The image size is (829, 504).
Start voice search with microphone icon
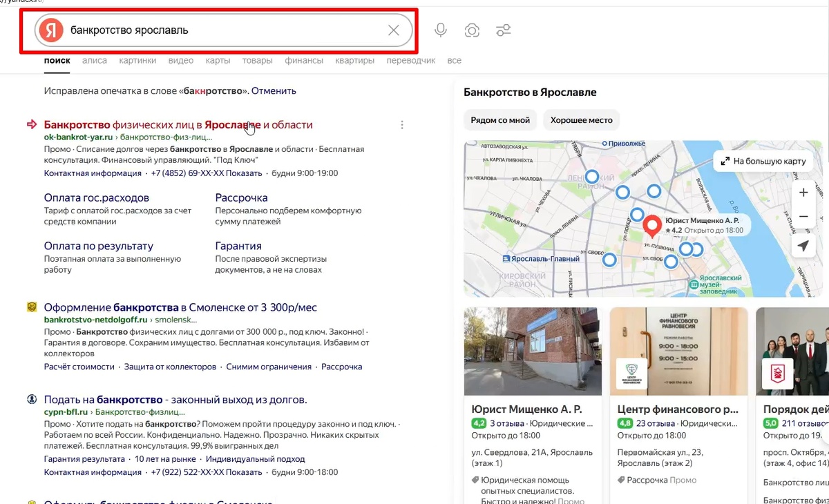click(x=440, y=30)
